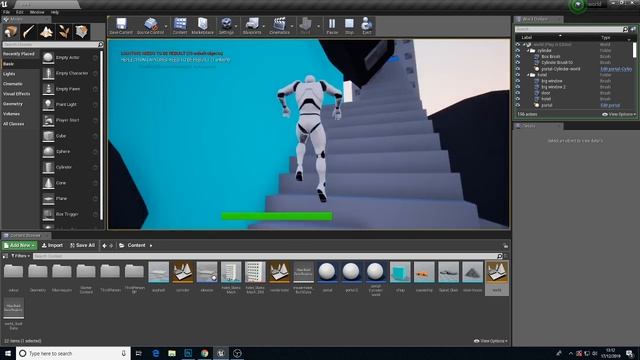Click the Blueprints toolbar icon
Image resolution: width=640 pixels, height=360 pixels.
(252, 26)
